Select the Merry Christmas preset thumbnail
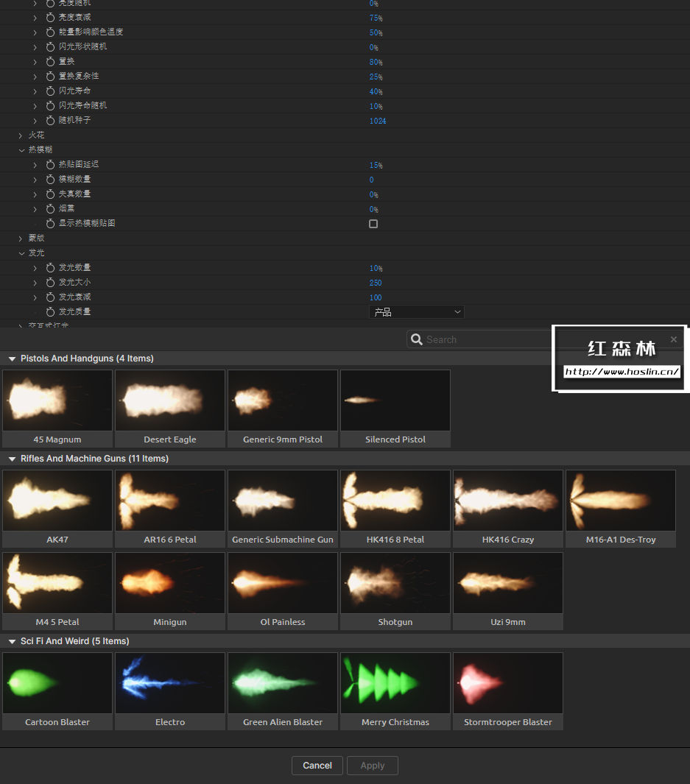Viewport: 690px width, 784px height. (395, 682)
